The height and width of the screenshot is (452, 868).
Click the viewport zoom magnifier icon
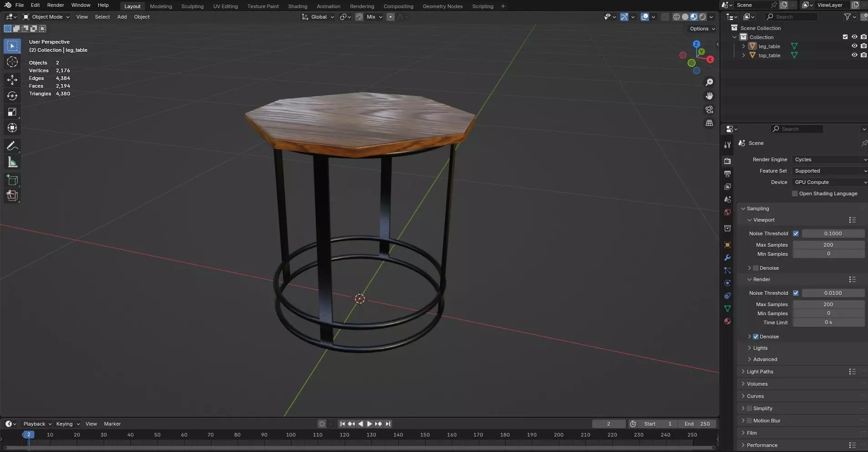point(709,82)
